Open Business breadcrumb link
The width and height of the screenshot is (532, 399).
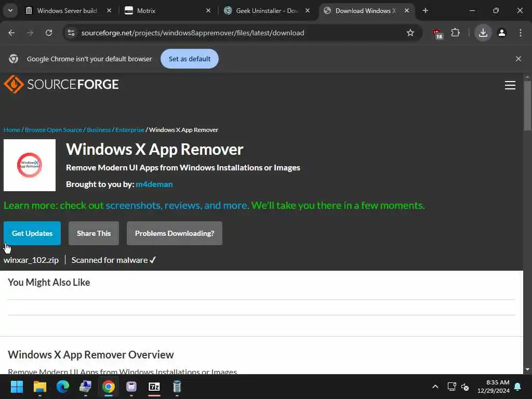pos(99,130)
